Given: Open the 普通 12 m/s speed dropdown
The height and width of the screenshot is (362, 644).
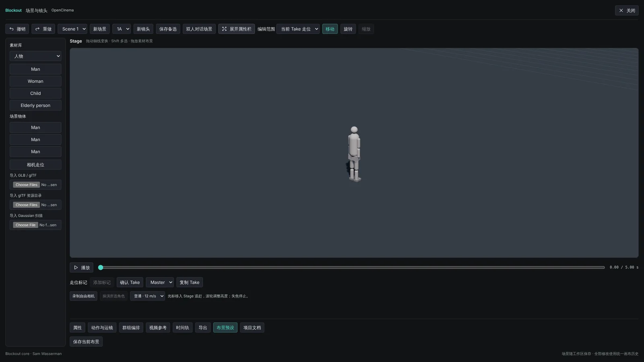Looking at the screenshot, I should 147,296.
